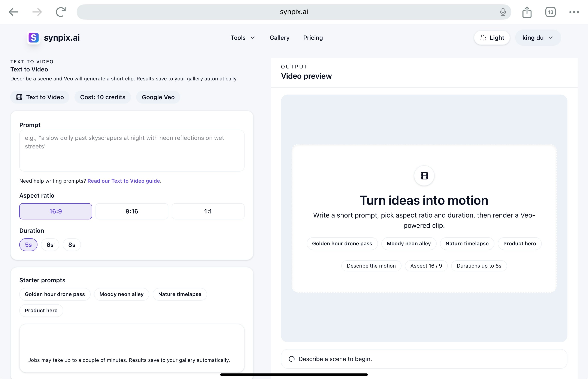Choose the 8s duration option
The width and height of the screenshot is (588, 379).
coord(72,245)
